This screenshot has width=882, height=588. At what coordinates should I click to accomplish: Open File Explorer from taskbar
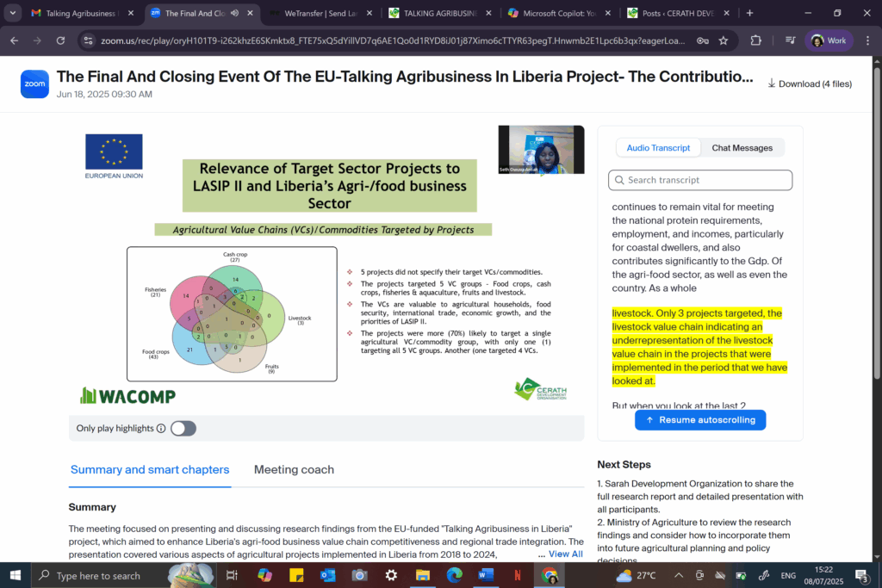(x=422, y=575)
